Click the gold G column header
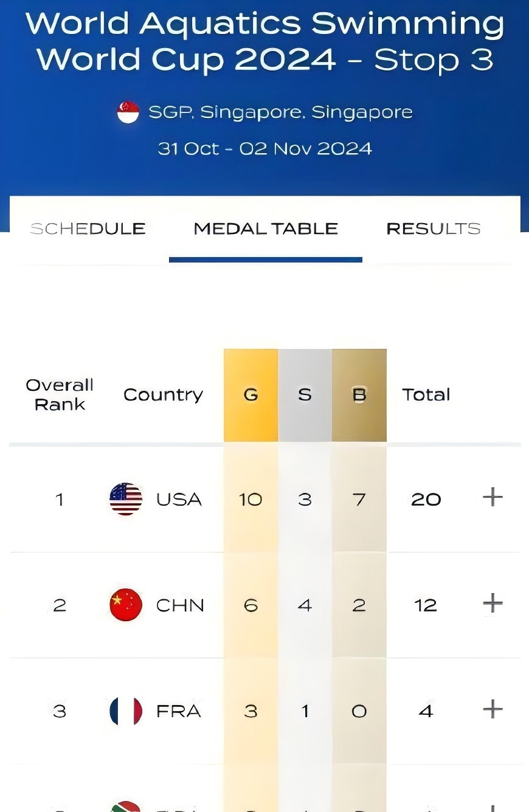Screen dimensions: 529x812 click(x=251, y=395)
